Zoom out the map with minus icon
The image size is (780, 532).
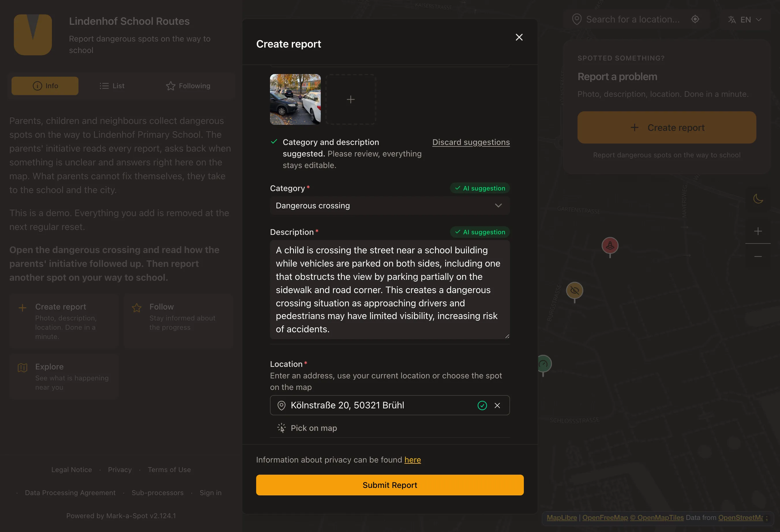click(x=758, y=256)
